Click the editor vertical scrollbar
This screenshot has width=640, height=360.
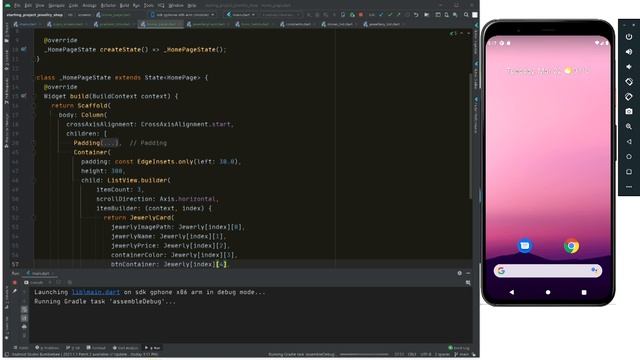pos(470,135)
